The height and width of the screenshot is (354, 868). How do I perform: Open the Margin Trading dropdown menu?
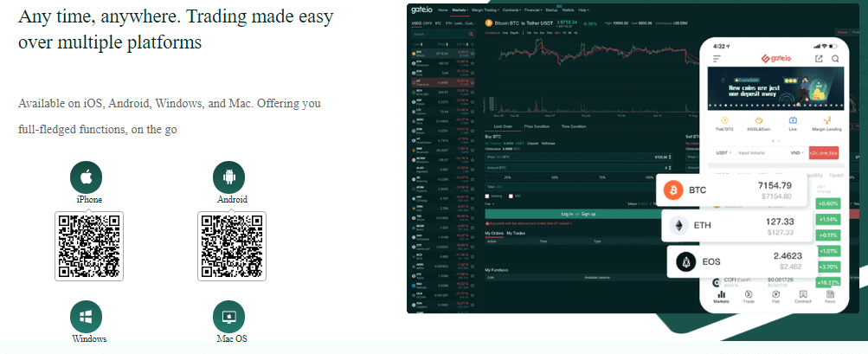[x=485, y=10]
